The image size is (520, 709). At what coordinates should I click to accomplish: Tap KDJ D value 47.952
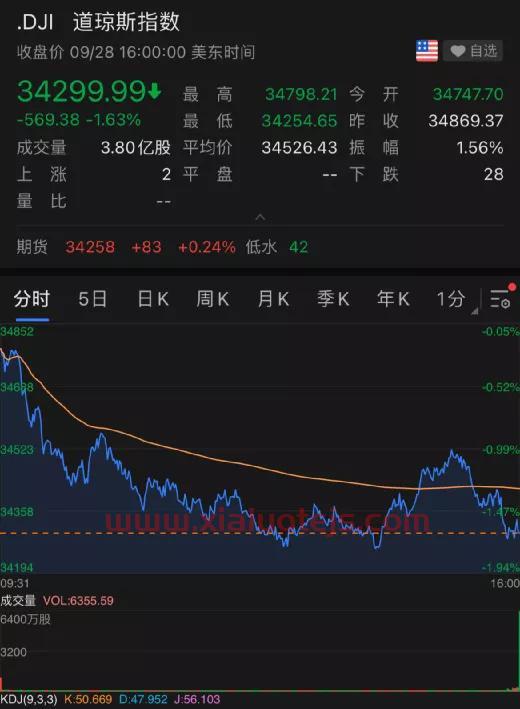click(x=143, y=700)
